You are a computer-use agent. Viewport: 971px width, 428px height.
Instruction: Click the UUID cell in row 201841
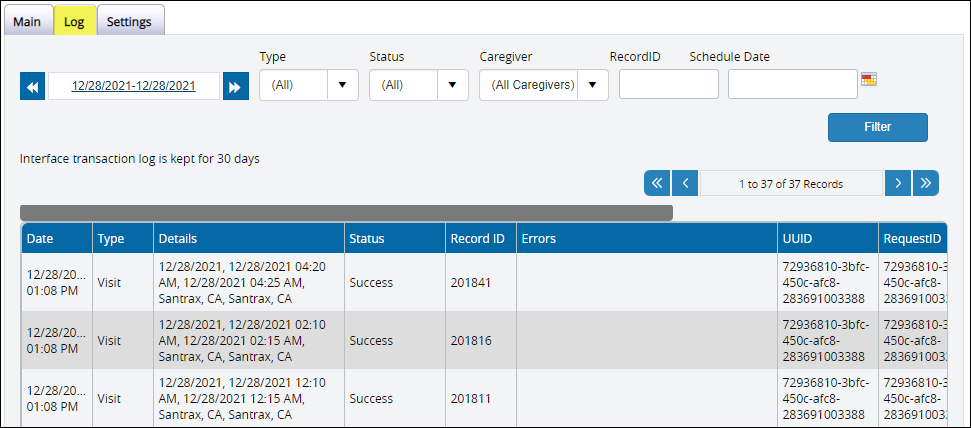pyautogui.click(x=828, y=282)
